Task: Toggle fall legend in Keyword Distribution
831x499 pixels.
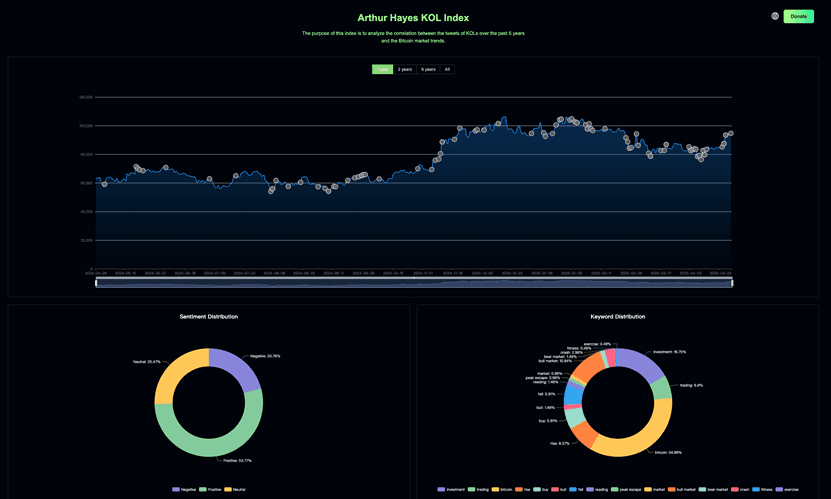Action: [x=576, y=489]
